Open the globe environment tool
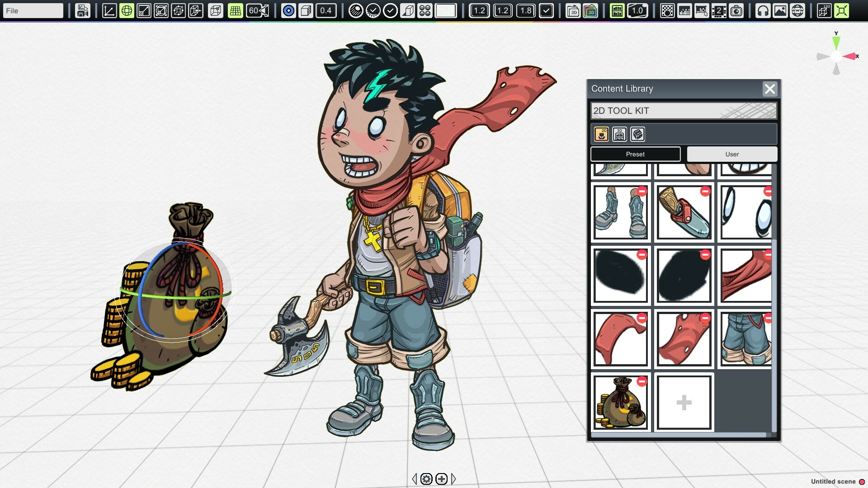This screenshot has width=868, height=488. point(127,10)
